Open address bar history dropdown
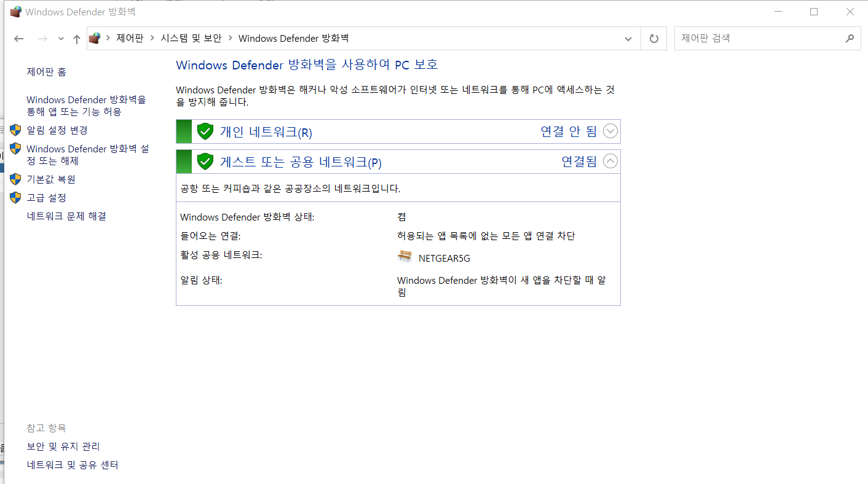The height and width of the screenshot is (484, 868). [x=628, y=39]
